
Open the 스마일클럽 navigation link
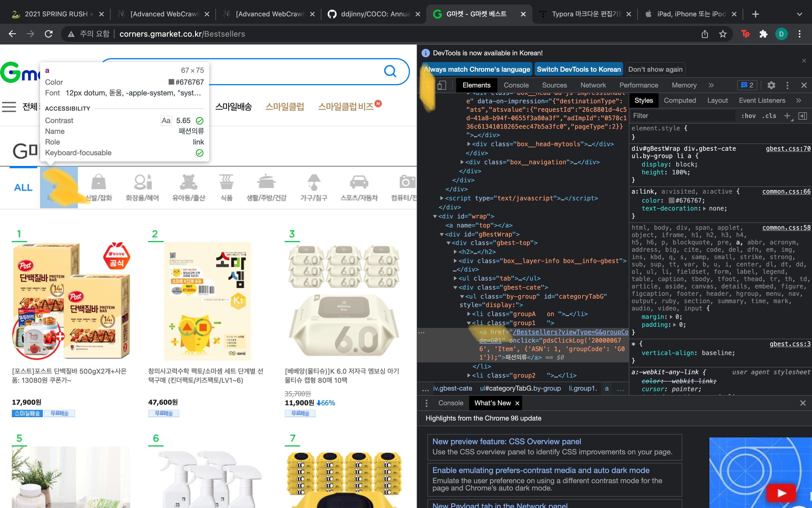284,107
